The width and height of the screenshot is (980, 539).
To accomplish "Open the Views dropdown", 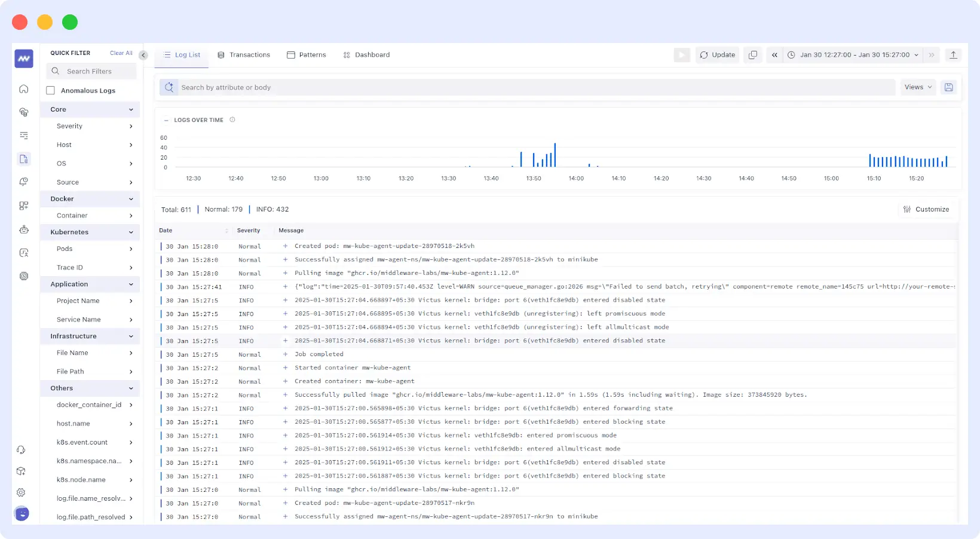I will point(918,87).
